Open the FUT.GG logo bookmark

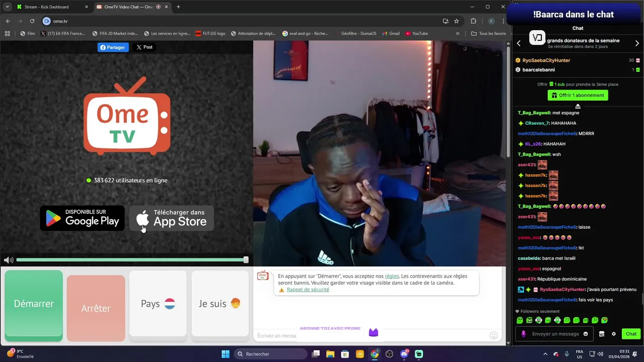[210, 34]
